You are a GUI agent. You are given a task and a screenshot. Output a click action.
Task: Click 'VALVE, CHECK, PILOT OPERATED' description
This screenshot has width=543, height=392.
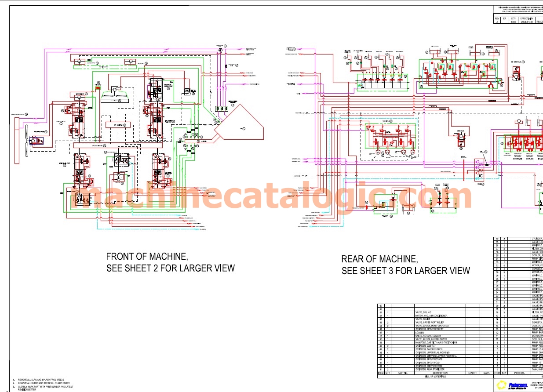pos(432,326)
